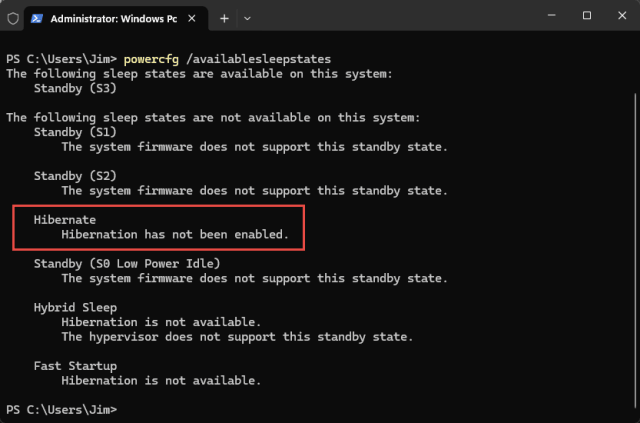Viewport: 640px width, 423px height.
Task: Click the Standby (S3) available state line
Action: click(x=75, y=88)
